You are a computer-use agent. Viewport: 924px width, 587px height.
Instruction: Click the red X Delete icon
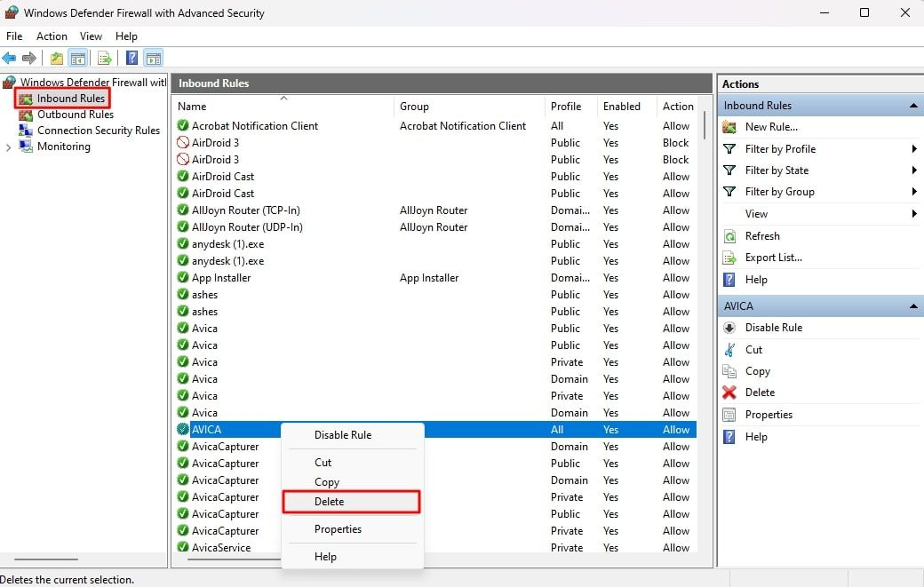click(729, 393)
